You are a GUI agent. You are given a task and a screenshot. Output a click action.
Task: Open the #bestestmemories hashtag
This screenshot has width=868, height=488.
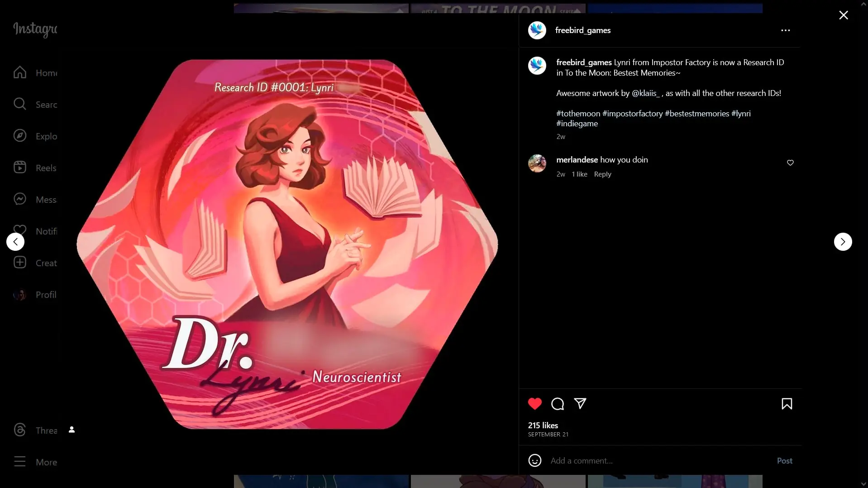[x=696, y=114]
